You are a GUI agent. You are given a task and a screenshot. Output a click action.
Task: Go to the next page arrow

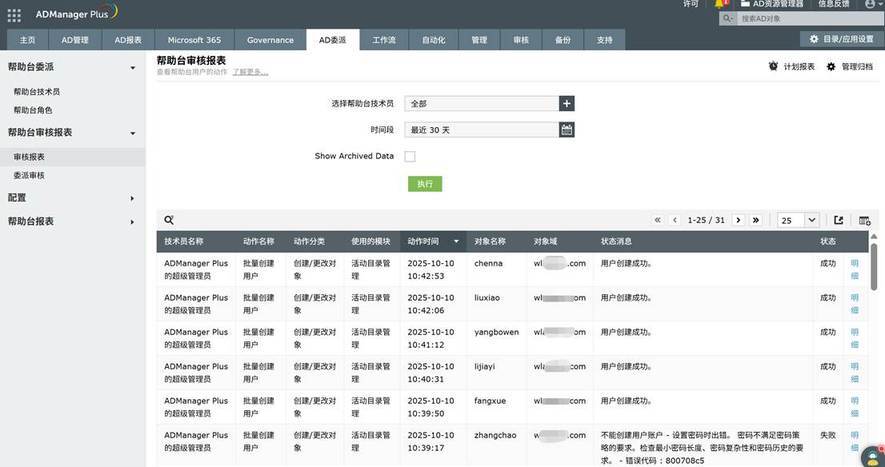tap(738, 220)
